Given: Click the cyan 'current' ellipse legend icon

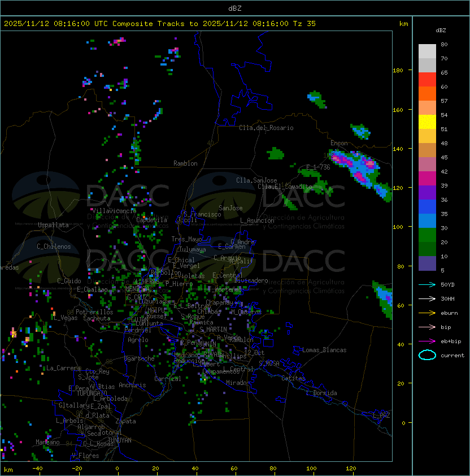Looking at the screenshot, I should tap(427, 355).
